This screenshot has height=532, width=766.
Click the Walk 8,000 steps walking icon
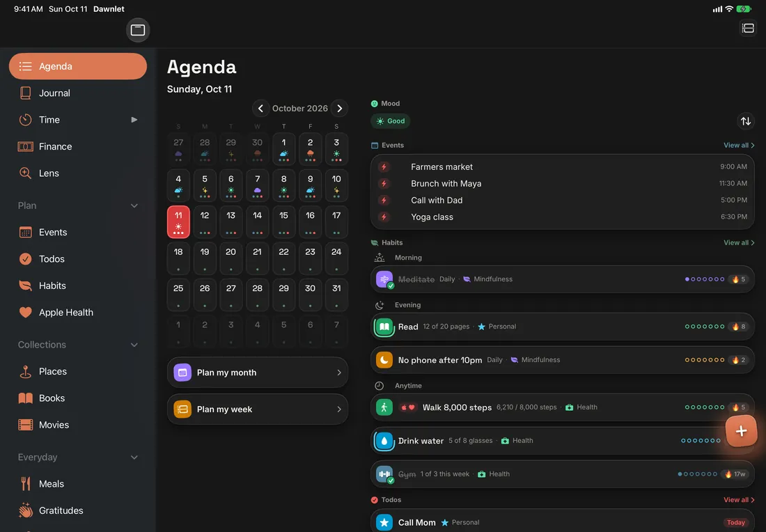pos(384,407)
